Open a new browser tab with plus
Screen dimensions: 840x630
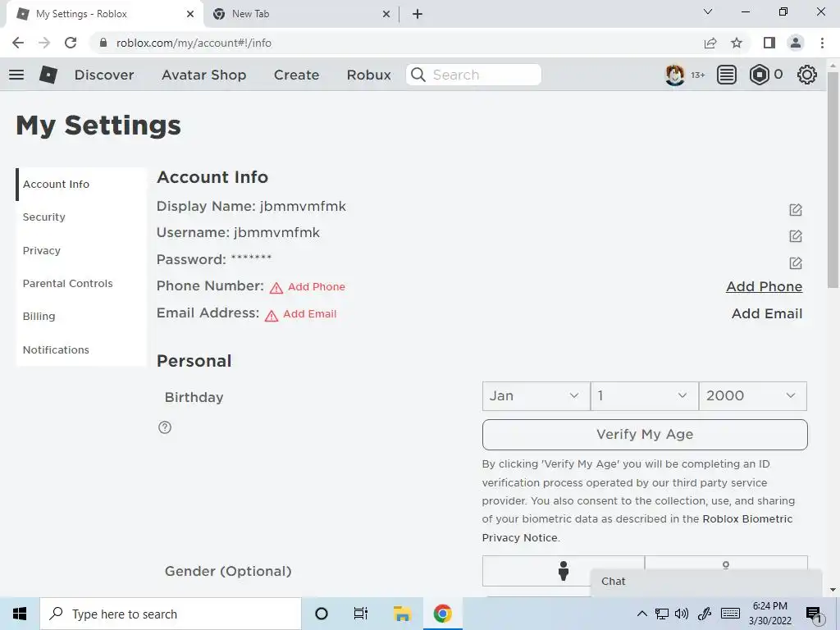pyautogui.click(x=418, y=14)
